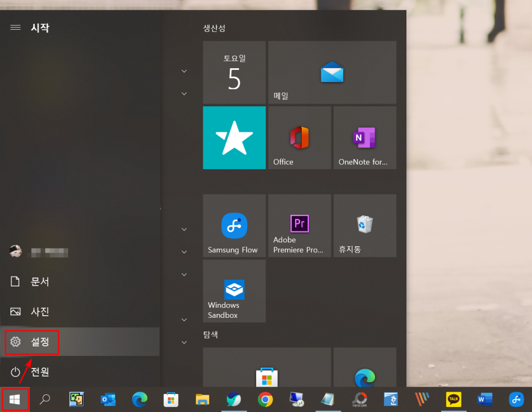This screenshot has height=412, width=532.
Task: Open the OneNote for... tile
Action: pos(365,138)
